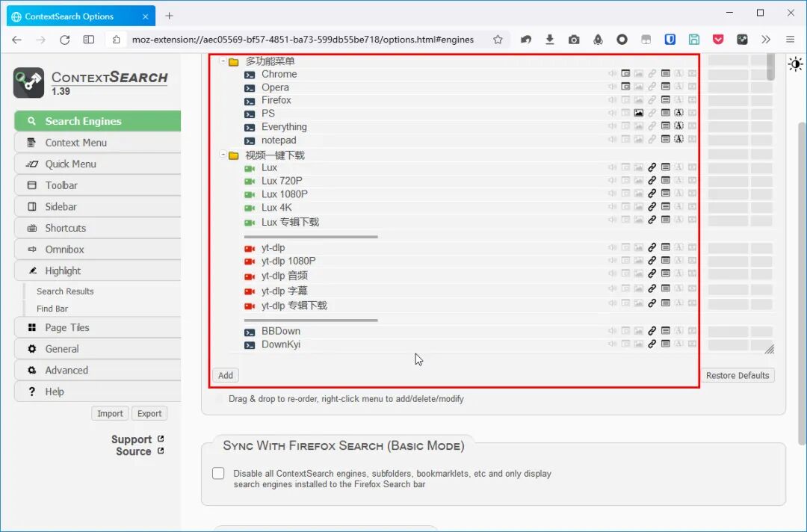Click the folder icon of 视频一键下载
Screen dimensions: 807x532
coord(234,155)
